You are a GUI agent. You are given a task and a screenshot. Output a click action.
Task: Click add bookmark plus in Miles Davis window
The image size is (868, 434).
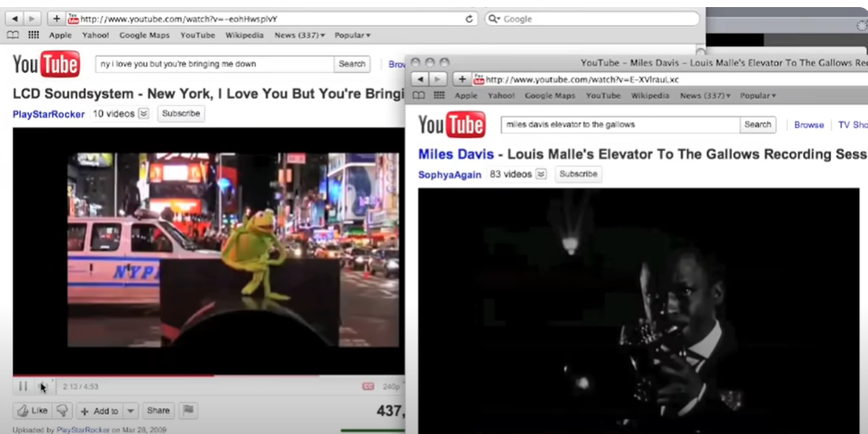tap(462, 79)
